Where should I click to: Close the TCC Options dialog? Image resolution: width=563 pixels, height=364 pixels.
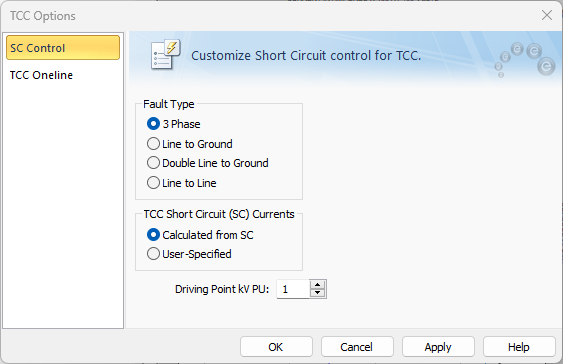coord(547,15)
